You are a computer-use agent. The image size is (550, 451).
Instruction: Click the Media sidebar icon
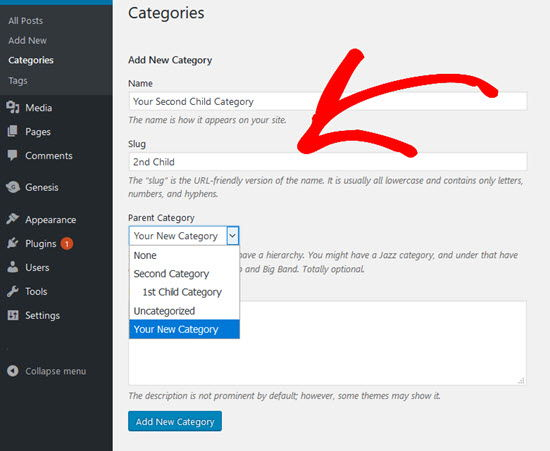(x=13, y=107)
